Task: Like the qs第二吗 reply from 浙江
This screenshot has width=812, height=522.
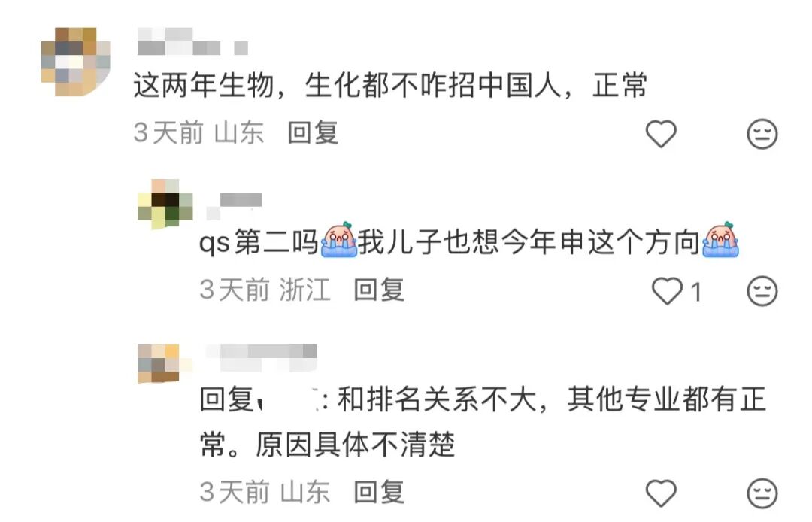Action: pos(667,290)
